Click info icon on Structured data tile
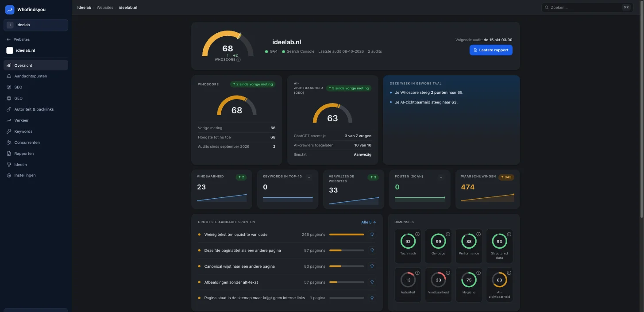Image resolution: width=644 pixels, height=312 pixels. coord(509,234)
